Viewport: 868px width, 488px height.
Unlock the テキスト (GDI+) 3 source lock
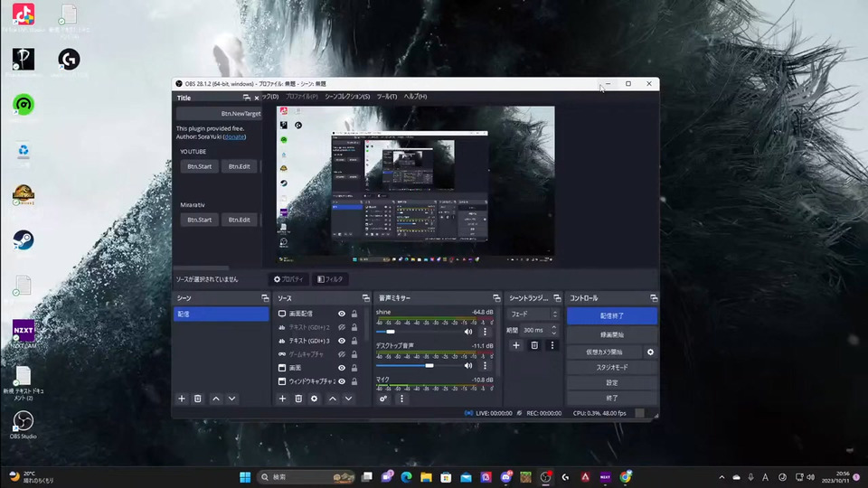[x=354, y=341]
